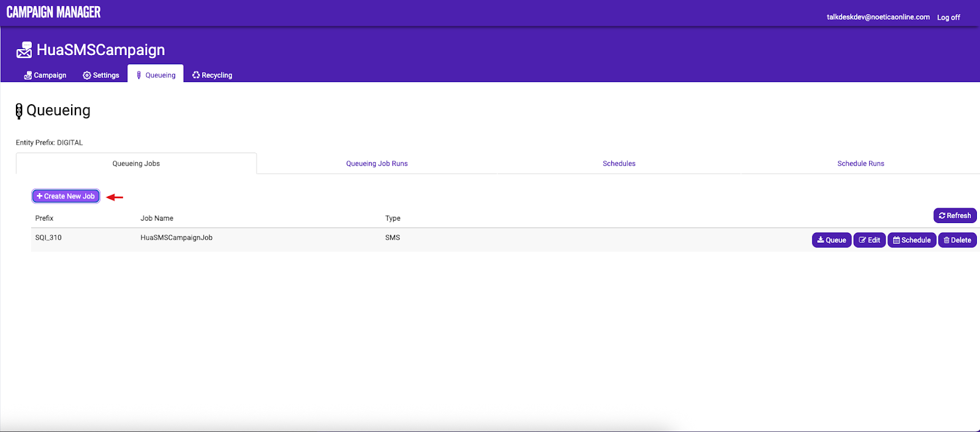Open the Queueing Job Runs sub-tab
Image resolution: width=980 pixels, height=432 pixels.
click(377, 164)
